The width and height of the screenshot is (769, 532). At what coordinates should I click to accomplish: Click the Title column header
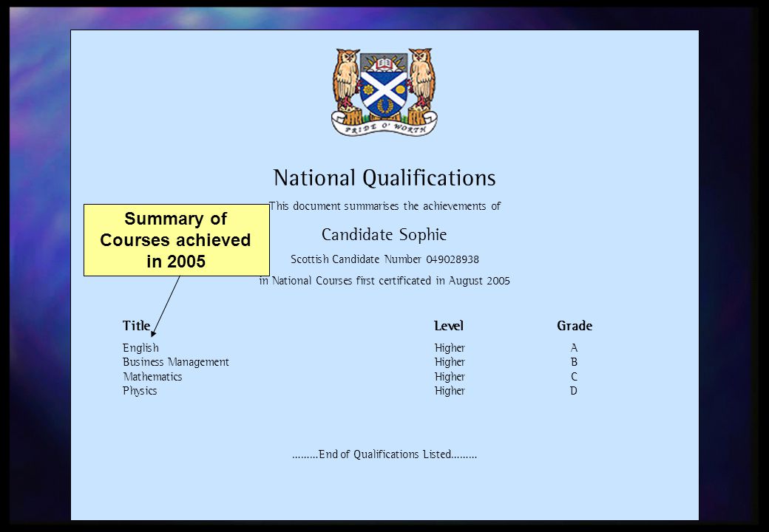pos(136,326)
